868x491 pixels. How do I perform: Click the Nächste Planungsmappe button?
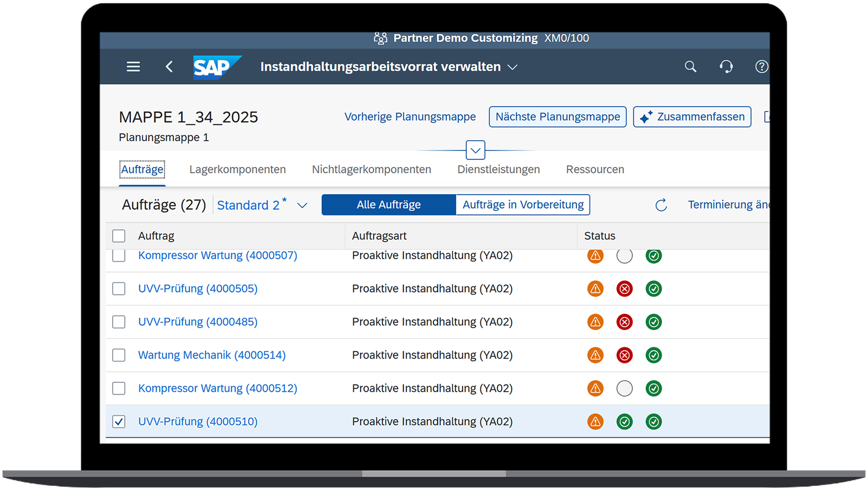[557, 117]
